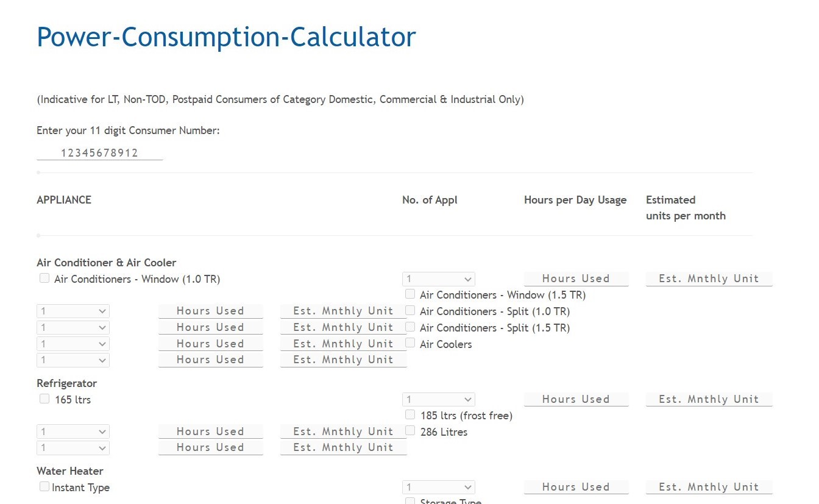Click Est. Mnthly Unit field in the Window (1.0 TR) row
The width and height of the screenshot is (819, 504).
(x=709, y=279)
